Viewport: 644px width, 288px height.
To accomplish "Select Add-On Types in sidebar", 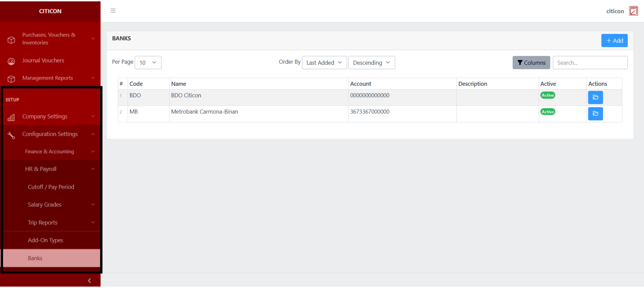I will (46, 240).
